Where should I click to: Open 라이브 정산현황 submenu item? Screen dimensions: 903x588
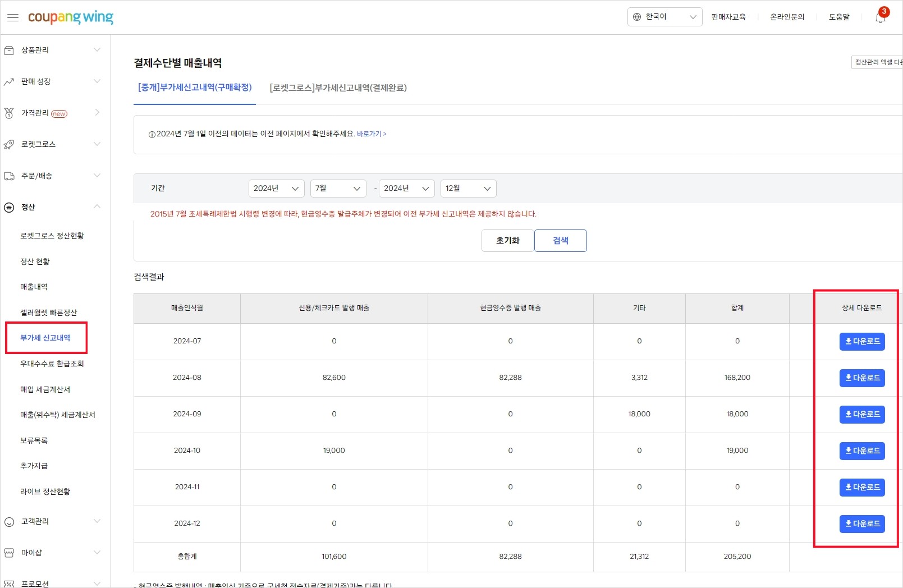point(45,492)
